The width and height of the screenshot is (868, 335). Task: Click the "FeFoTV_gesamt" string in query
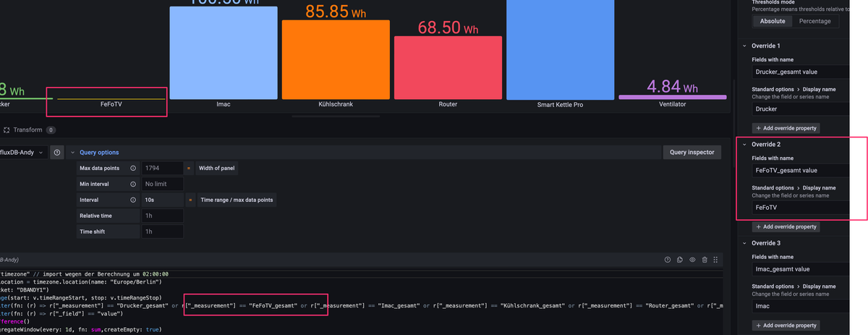273,306
